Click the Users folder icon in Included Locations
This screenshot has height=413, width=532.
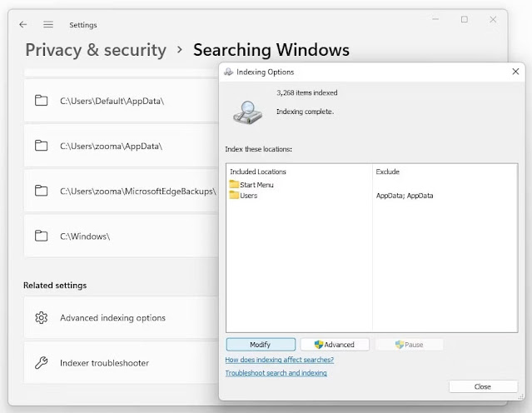[x=234, y=195]
